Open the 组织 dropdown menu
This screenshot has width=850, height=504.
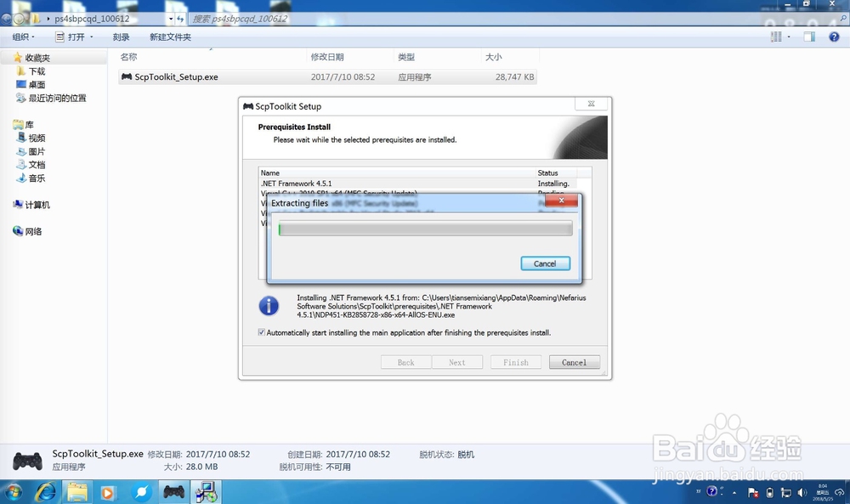(23, 37)
